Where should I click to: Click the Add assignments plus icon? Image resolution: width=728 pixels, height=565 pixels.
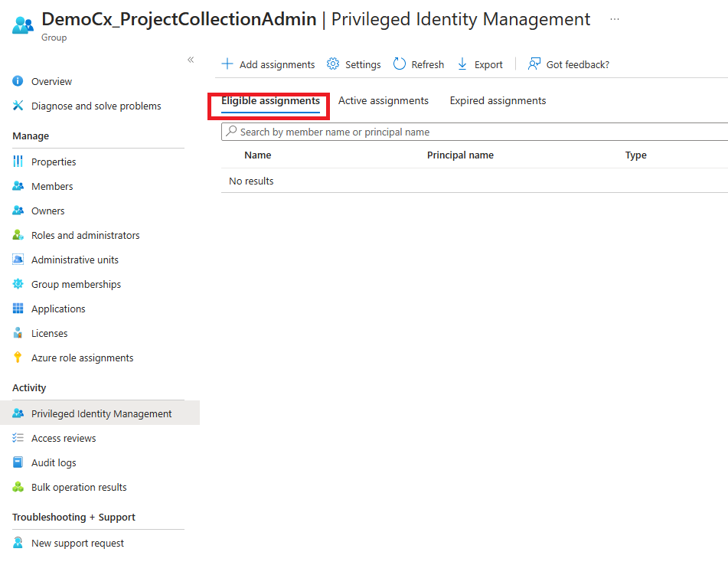[227, 64]
